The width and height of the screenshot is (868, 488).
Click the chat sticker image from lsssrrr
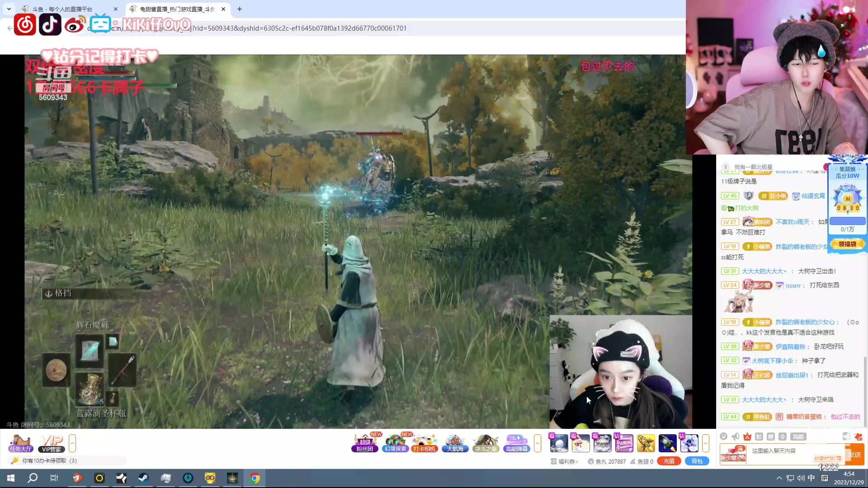pyautogui.click(x=739, y=302)
